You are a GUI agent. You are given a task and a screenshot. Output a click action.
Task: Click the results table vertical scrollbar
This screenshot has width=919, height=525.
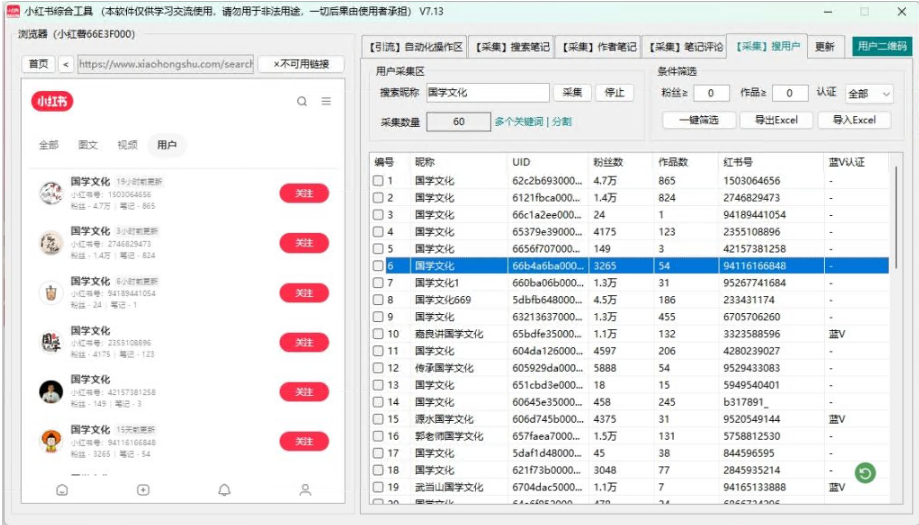(896, 217)
